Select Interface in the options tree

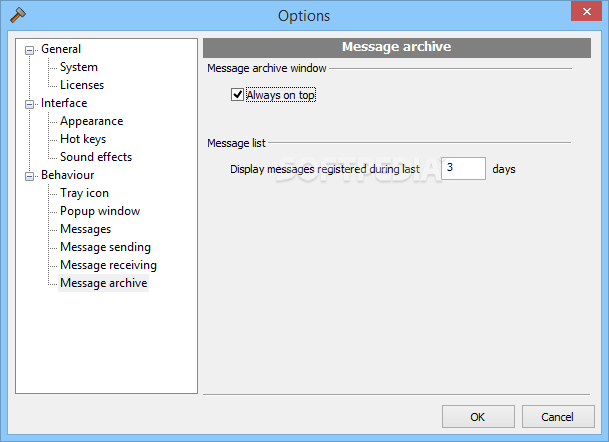[x=64, y=103]
